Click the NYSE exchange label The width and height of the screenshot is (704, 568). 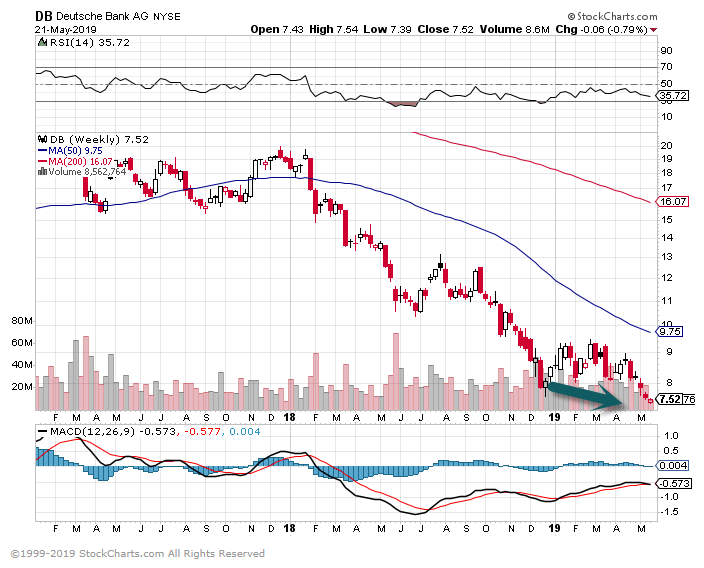pyautogui.click(x=167, y=17)
